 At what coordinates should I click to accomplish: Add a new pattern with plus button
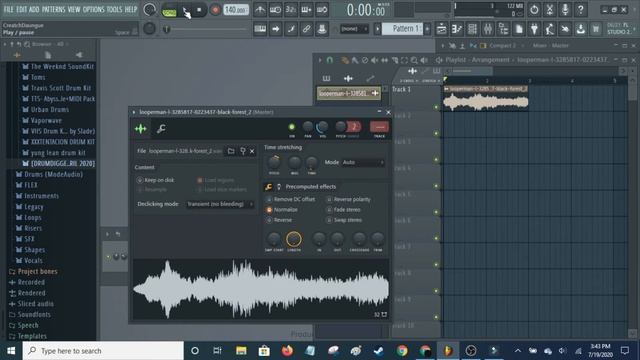pos(427,29)
